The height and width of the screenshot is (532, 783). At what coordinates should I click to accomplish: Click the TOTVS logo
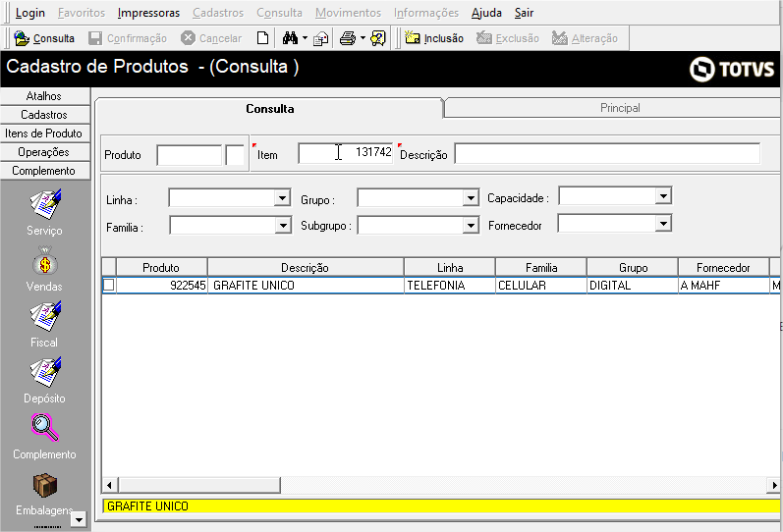pos(732,69)
